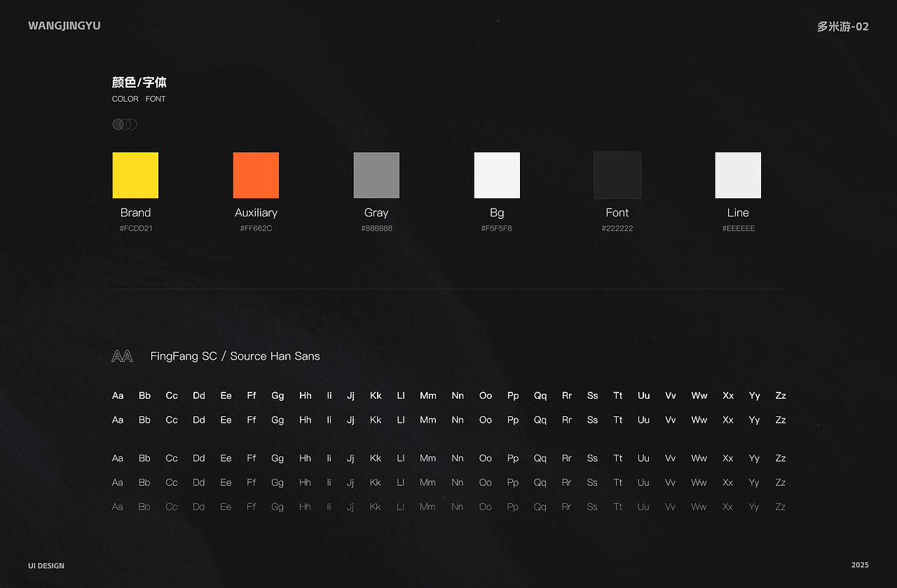Screen dimensions: 897x588
Task: Click Ww in the boldest first row
Action: tap(699, 395)
